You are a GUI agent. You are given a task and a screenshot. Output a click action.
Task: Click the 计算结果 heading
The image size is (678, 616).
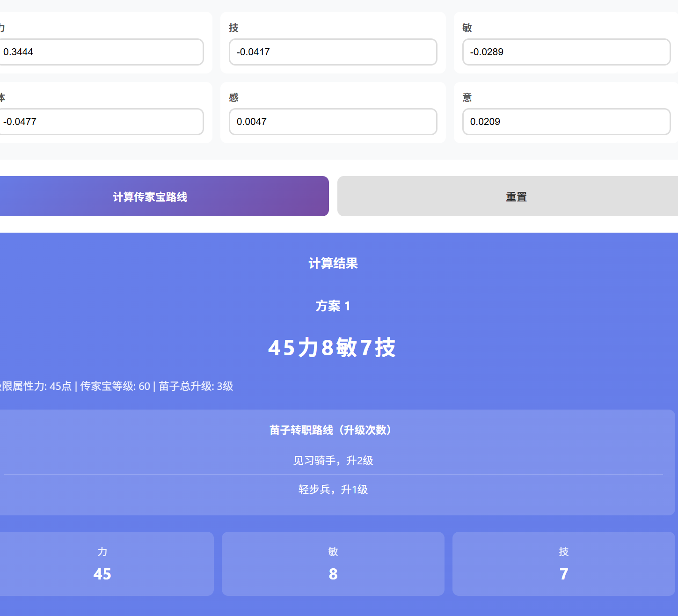(333, 264)
